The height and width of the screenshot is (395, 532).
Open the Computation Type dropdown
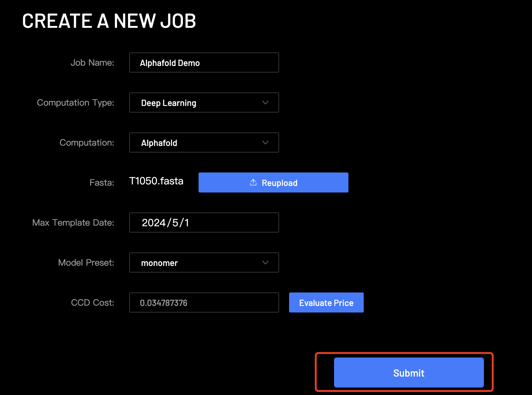204,102
